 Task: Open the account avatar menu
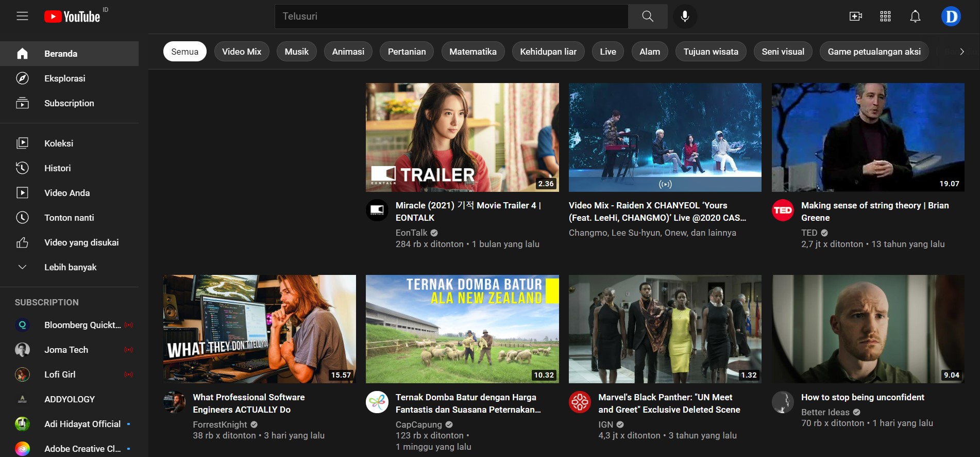click(951, 17)
